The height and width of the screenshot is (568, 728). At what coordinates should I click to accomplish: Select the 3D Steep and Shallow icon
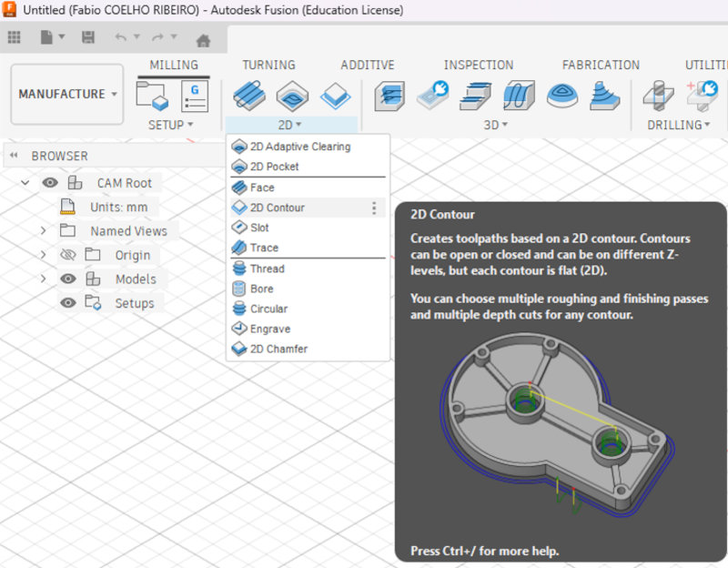click(x=475, y=96)
